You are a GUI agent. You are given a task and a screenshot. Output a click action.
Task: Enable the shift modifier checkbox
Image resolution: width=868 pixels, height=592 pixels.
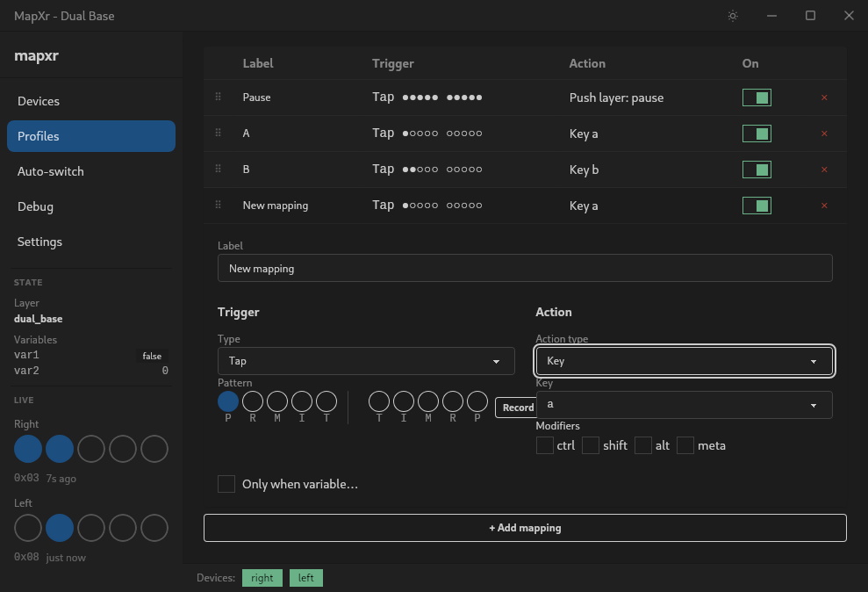tap(591, 445)
